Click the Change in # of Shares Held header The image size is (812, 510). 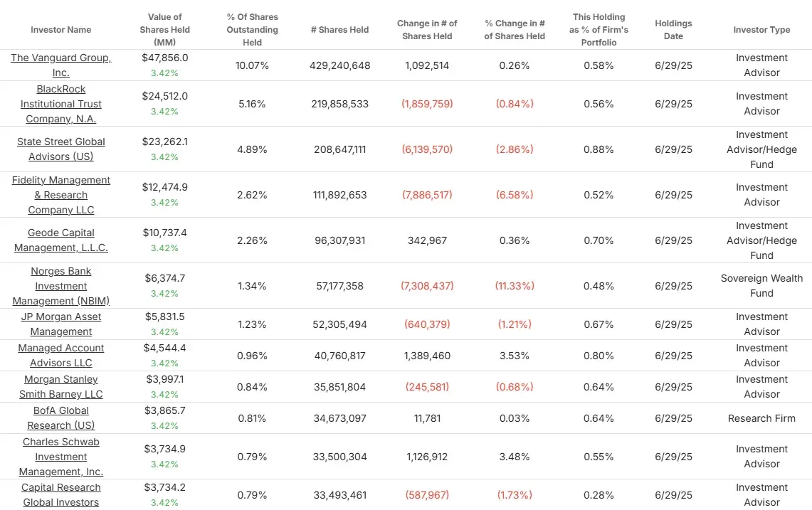[427, 30]
